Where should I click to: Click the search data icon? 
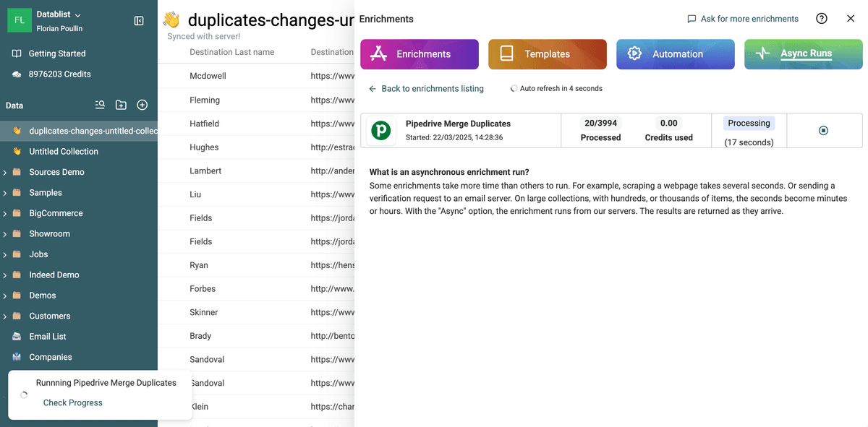tap(100, 105)
